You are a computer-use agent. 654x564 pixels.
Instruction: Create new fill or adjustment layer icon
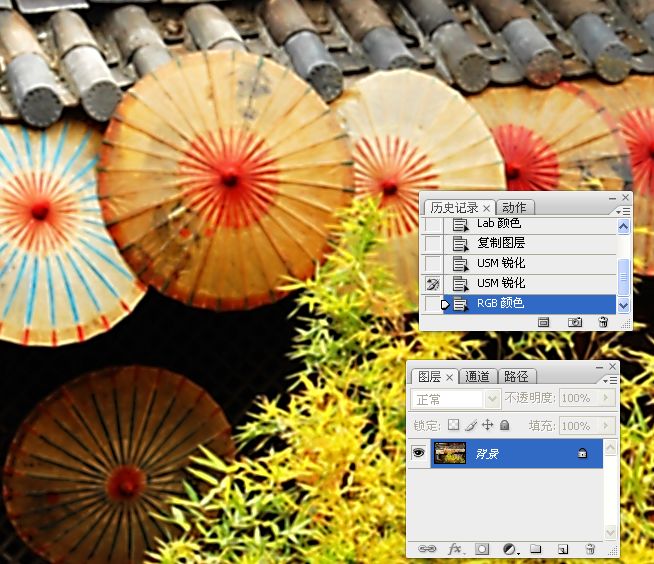[510, 549]
